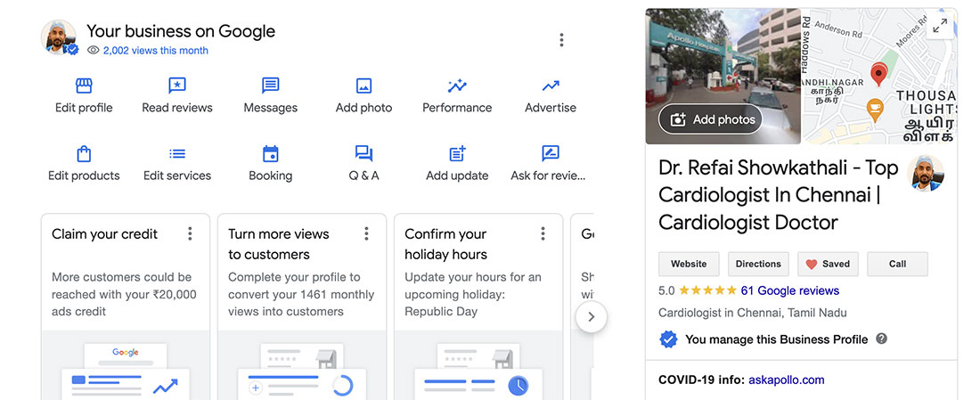
Task: Toggle the Saved heart button
Action: tap(828, 264)
